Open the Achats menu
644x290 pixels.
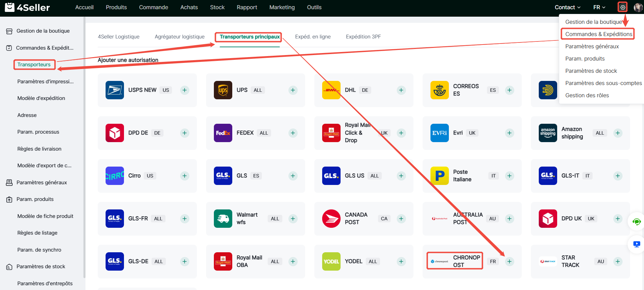point(189,7)
